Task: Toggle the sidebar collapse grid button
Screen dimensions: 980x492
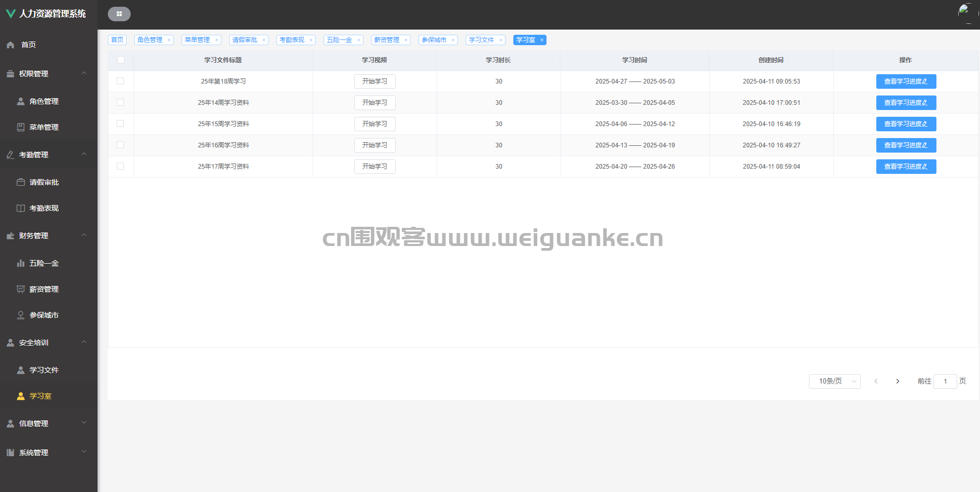Action: (119, 14)
